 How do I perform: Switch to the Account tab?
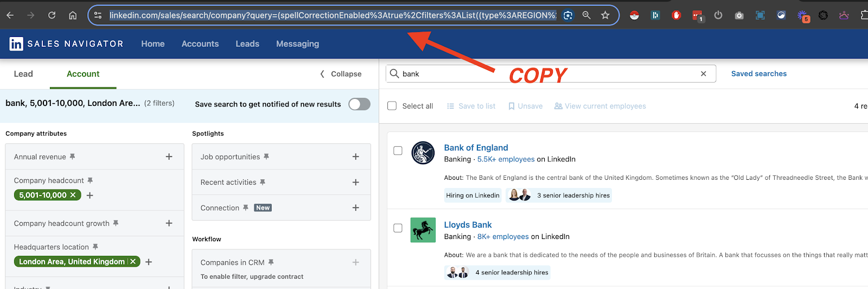click(83, 74)
